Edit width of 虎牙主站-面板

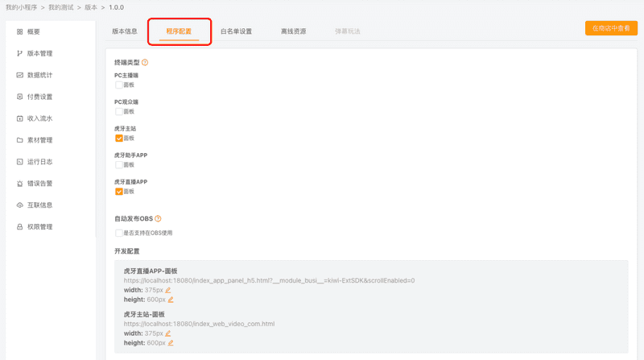click(168, 333)
